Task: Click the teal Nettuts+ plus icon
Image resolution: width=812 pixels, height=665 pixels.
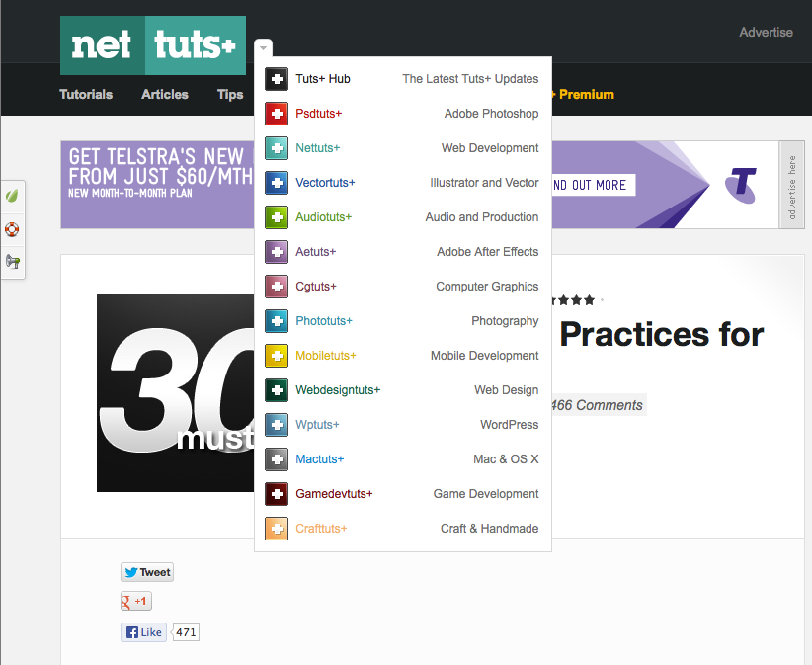Action: pyautogui.click(x=277, y=148)
